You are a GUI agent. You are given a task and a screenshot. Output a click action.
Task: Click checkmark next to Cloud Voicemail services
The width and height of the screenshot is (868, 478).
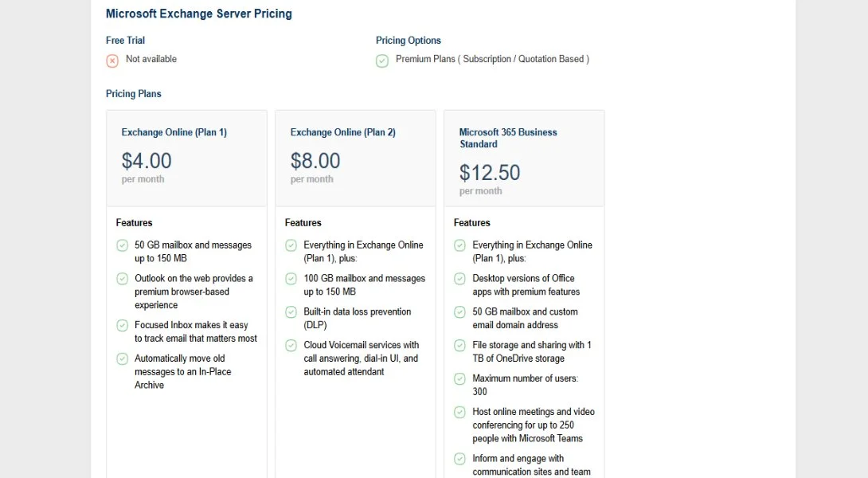pos(291,346)
